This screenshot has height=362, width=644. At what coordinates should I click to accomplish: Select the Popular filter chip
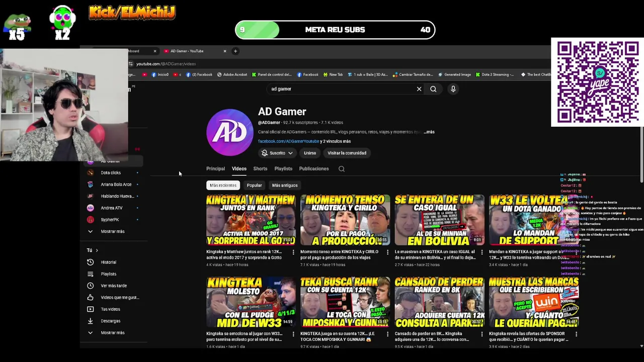click(x=254, y=185)
